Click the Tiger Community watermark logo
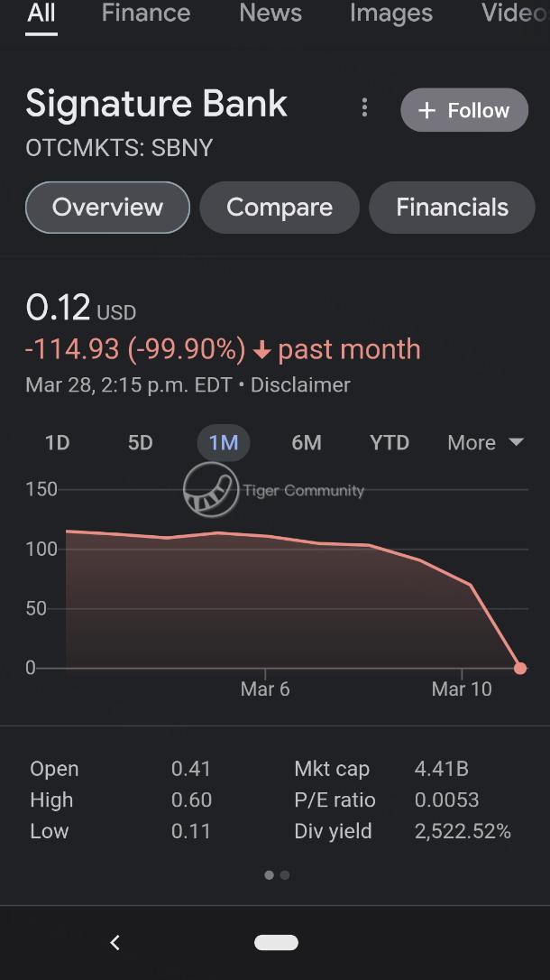 coord(211,490)
